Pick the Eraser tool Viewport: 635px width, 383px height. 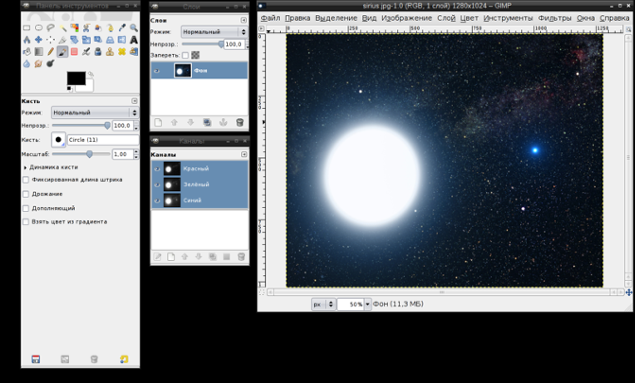pyautogui.click(x=74, y=51)
